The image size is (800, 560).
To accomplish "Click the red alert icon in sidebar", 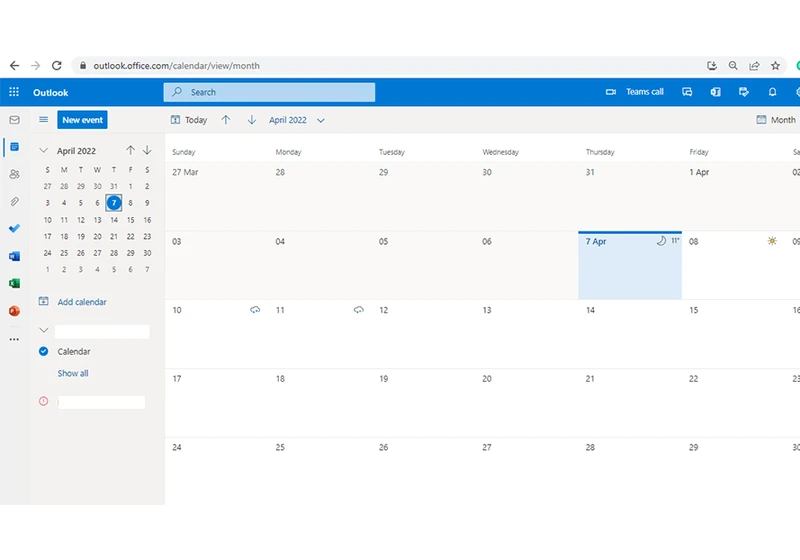I will pyautogui.click(x=43, y=401).
